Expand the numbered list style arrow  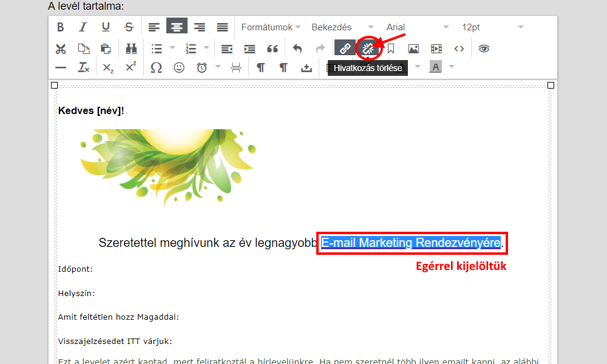[x=206, y=48]
